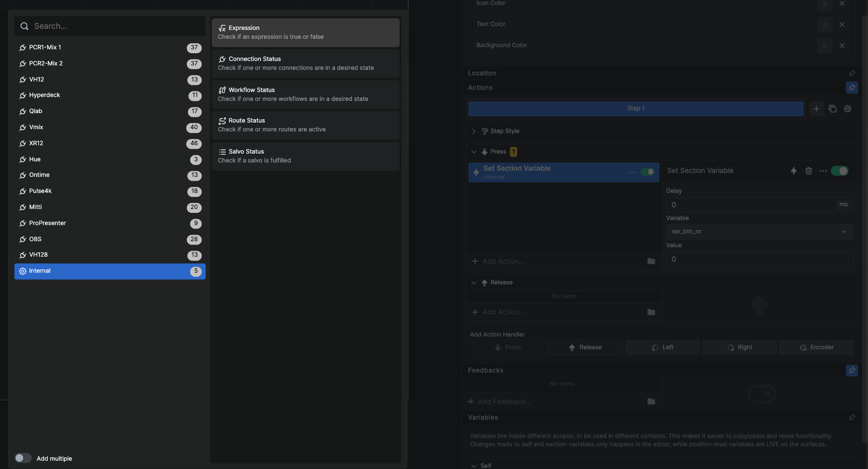Viewport: 868px width, 469px height.
Task: Select the Hue list row
Action: [110, 160]
